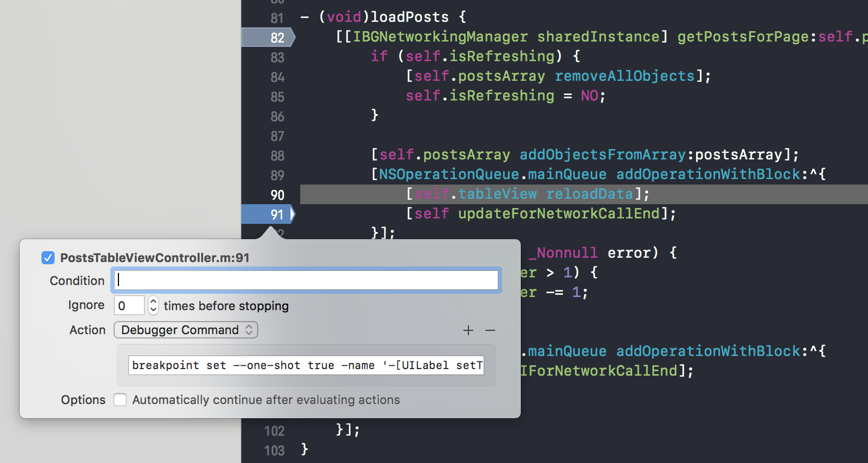Click line number 88 in gutter
The width and height of the screenshot is (868, 463).
pyautogui.click(x=277, y=156)
